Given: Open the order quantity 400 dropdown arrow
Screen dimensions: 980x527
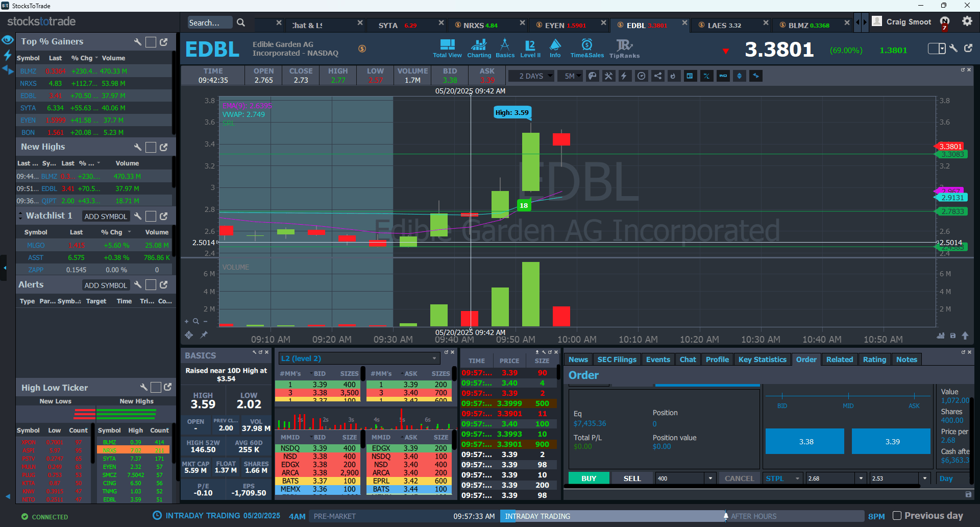Looking at the screenshot, I should (710, 478).
